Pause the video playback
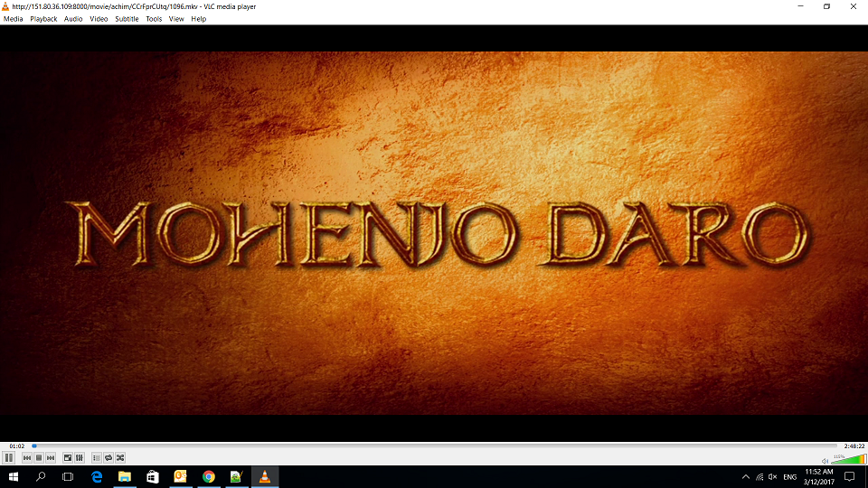This screenshot has width=868, height=488. point(8,457)
